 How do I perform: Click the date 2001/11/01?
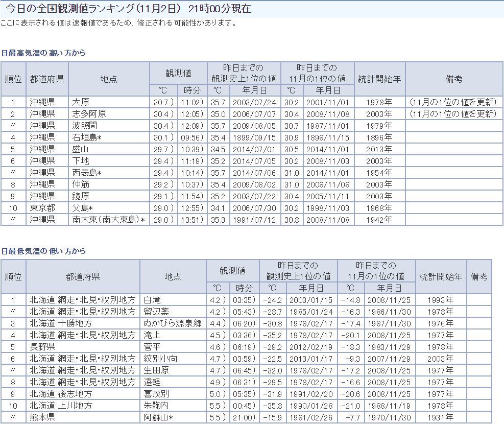click(328, 102)
